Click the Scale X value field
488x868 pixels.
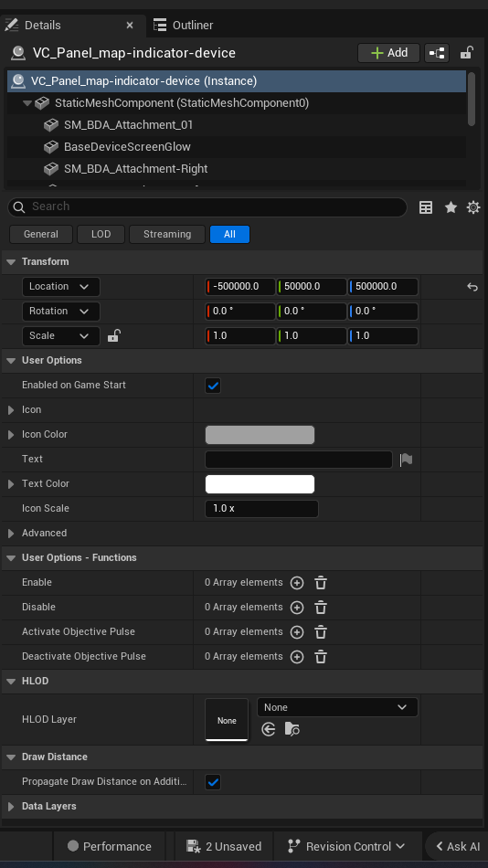(240, 336)
